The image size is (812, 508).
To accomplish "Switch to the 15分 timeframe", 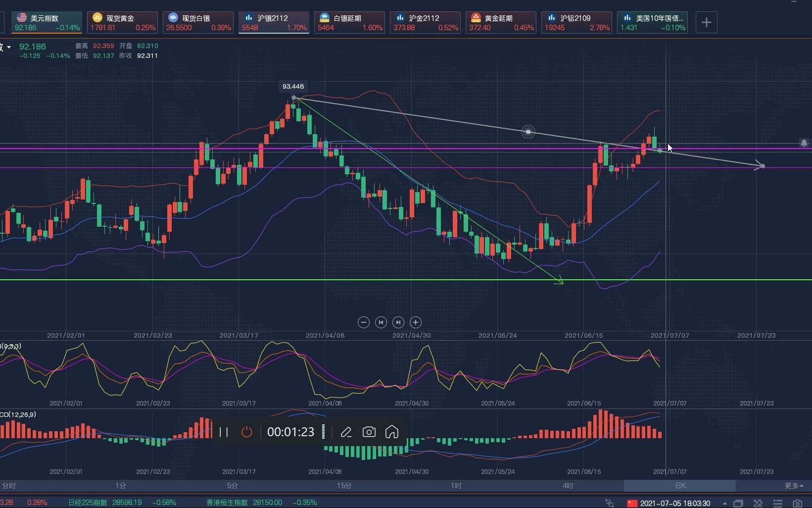I will pyautogui.click(x=344, y=486).
